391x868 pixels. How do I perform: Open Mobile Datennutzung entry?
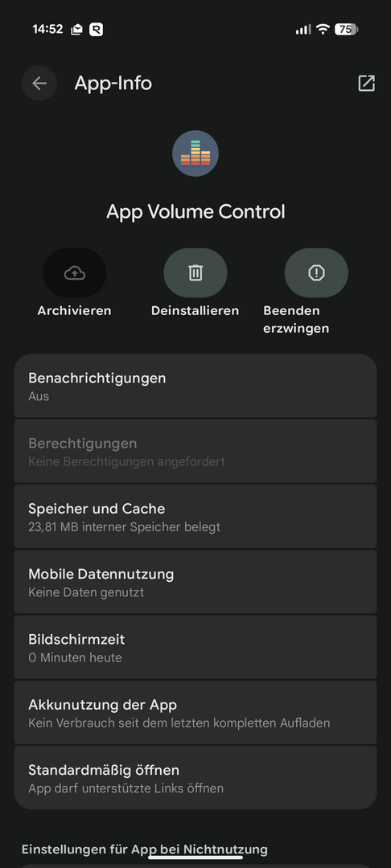click(195, 582)
